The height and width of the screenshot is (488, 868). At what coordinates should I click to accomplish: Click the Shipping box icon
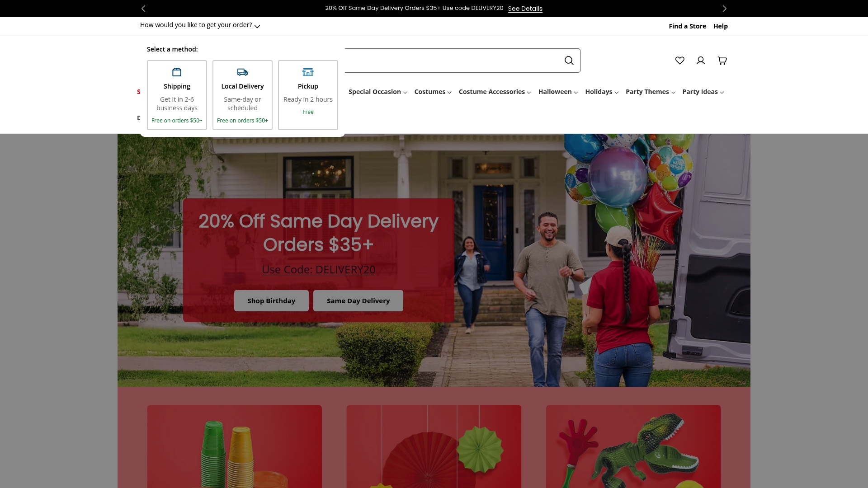[x=177, y=72]
